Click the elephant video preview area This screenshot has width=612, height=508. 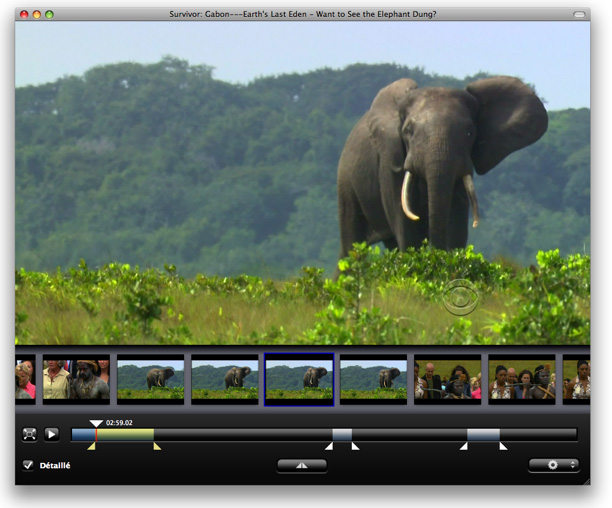pyautogui.click(x=302, y=183)
